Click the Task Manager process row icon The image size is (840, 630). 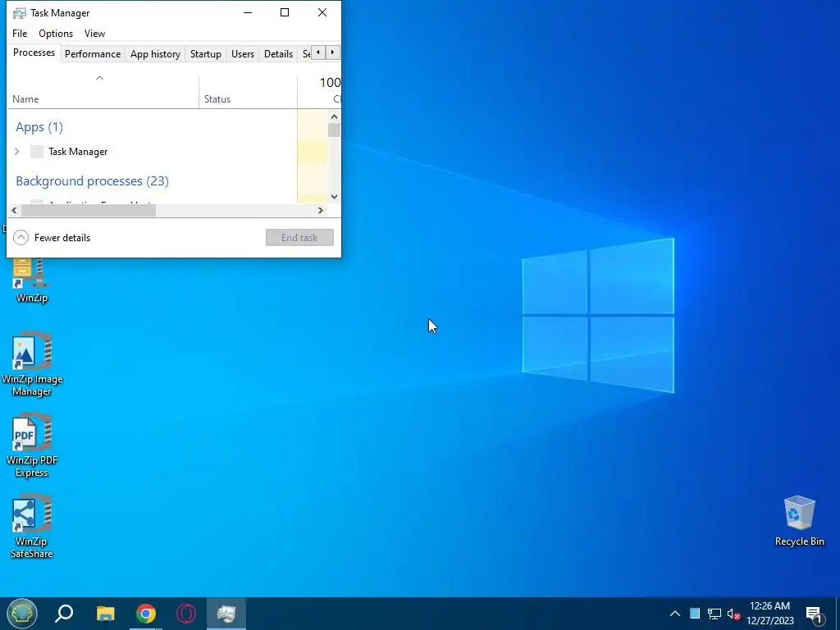36,152
